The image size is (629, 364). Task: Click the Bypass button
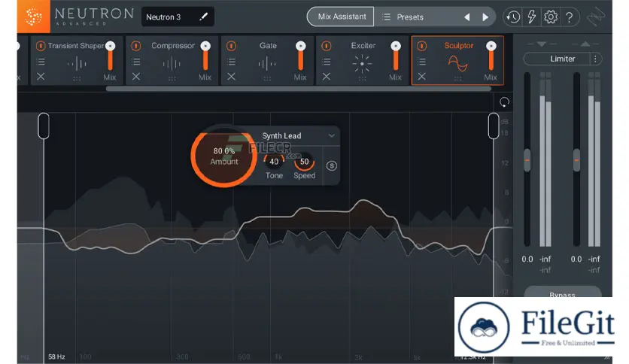coord(562,292)
